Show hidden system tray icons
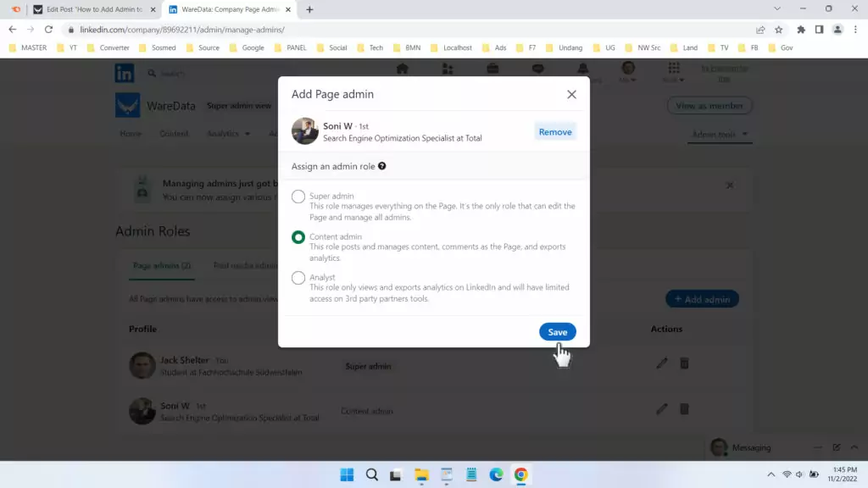The height and width of the screenshot is (488, 868). 771,474
